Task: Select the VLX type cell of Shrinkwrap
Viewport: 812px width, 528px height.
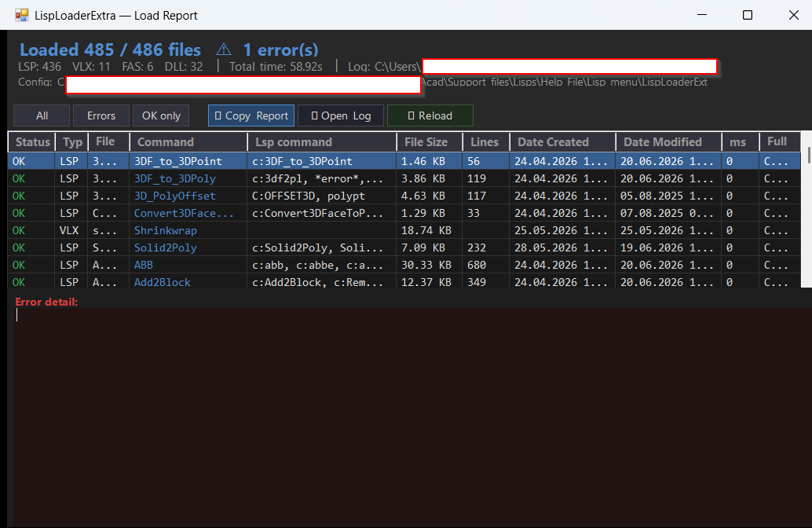Action: [69, 230]
